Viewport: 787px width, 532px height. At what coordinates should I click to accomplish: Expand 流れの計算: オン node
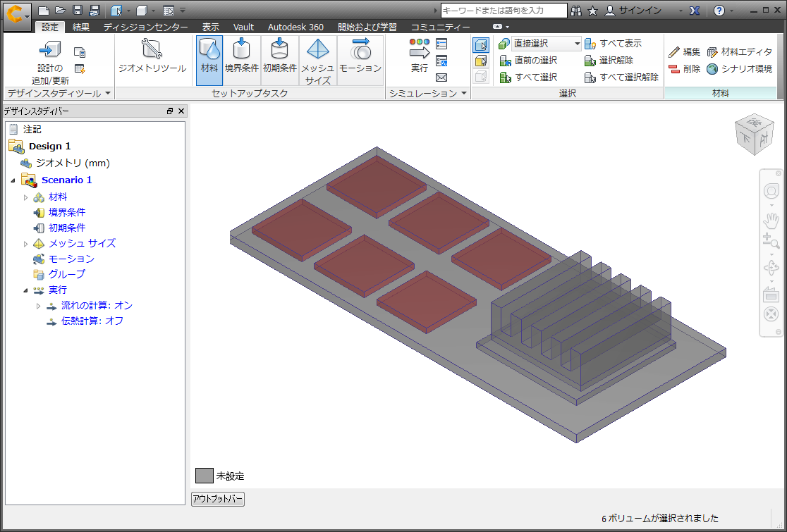38,306
